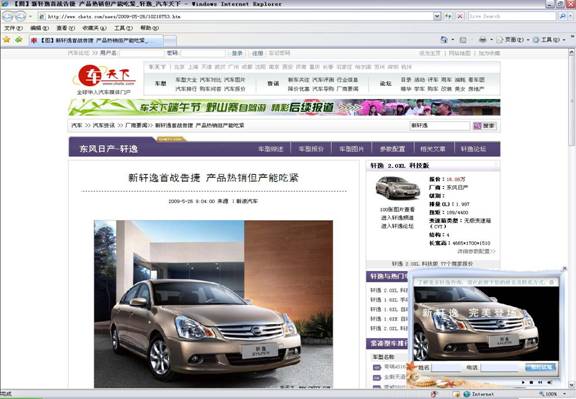The height and width of the screenshot is (399, 576).
Task: Open the 查看(V) menu
Action: (x=65, y=28)
